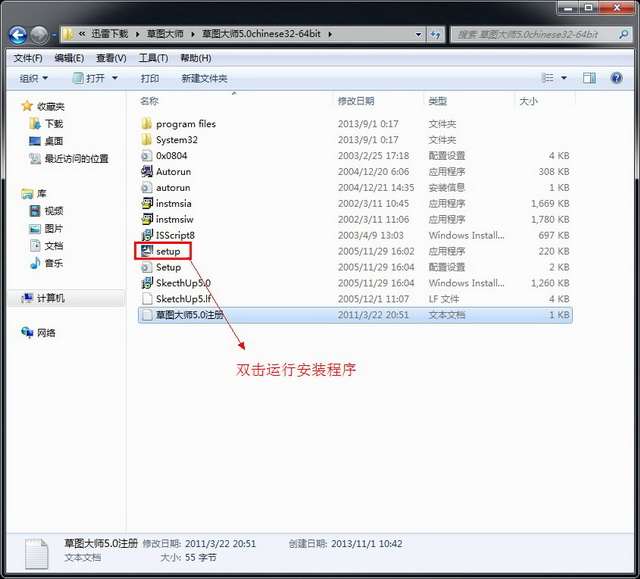This screenshot has width=640, height=579.
Task: Click the search box in the address area
Action: tap(535, 35)
